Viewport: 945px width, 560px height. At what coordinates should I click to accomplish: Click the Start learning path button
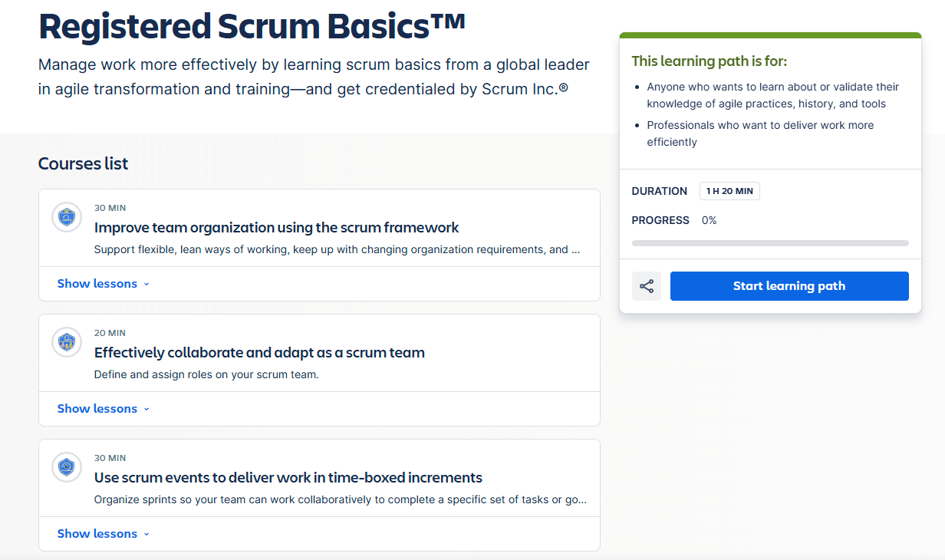(x=789, y=286)
